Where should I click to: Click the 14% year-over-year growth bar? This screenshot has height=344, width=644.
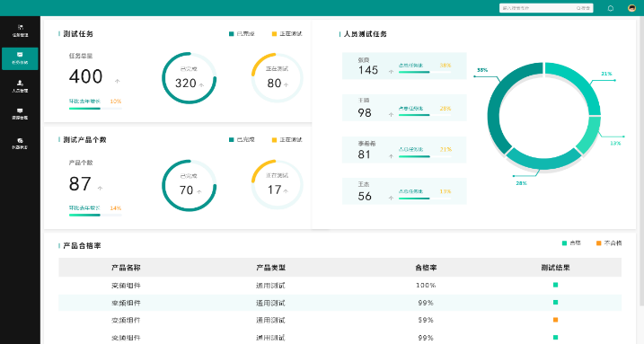[x=95, y=215]
